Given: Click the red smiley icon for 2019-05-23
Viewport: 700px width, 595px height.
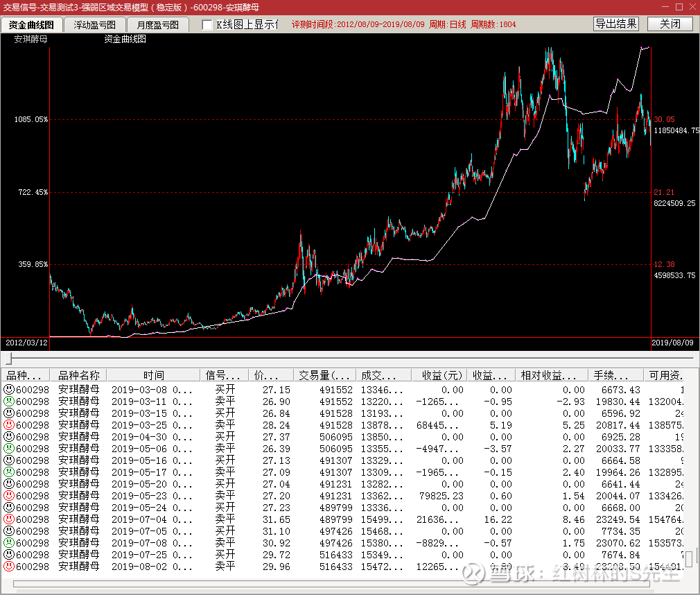Looking at the screenshot, I should coord(9,496).
